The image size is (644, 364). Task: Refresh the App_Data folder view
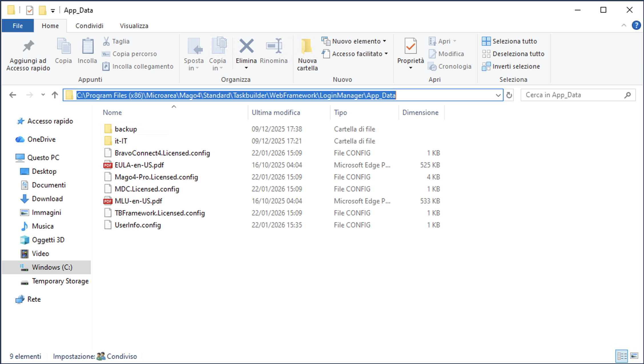tap(509, 95)
